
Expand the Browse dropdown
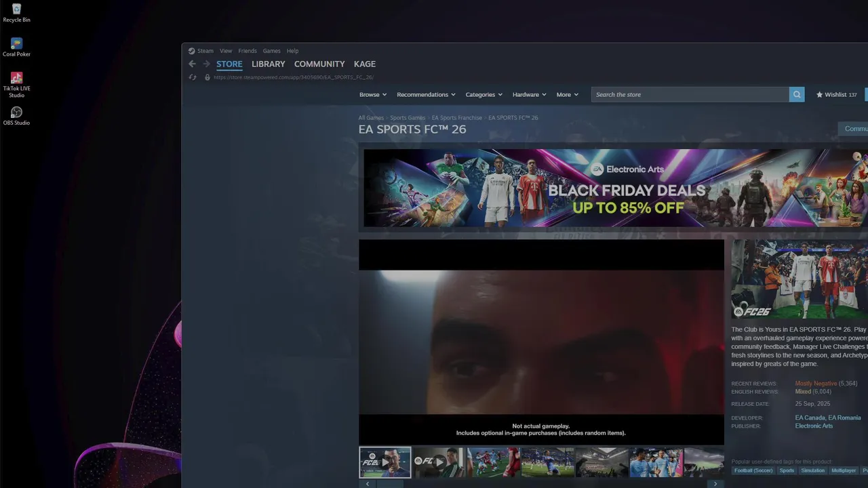373,95
